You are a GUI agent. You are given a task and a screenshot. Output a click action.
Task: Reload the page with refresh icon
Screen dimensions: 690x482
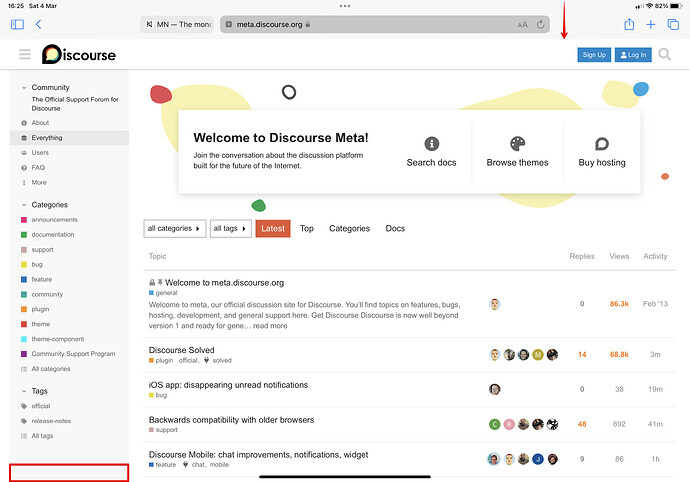[x=540, y=25]
